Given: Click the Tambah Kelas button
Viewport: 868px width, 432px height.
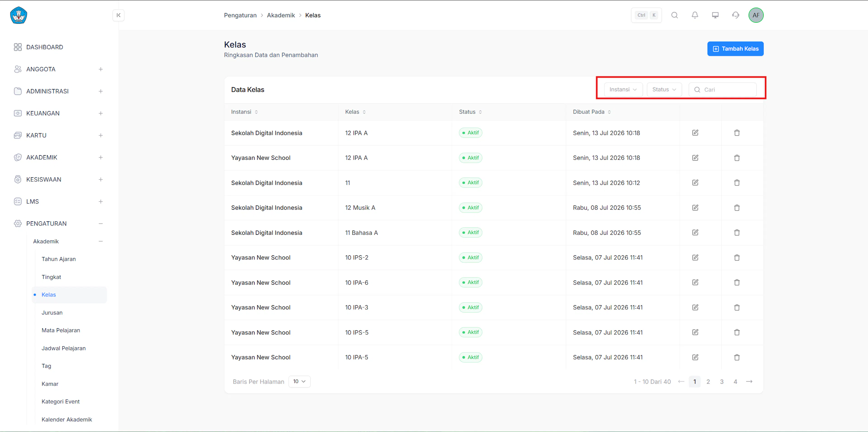Looking at the screenshot, I should click(735, 49).
